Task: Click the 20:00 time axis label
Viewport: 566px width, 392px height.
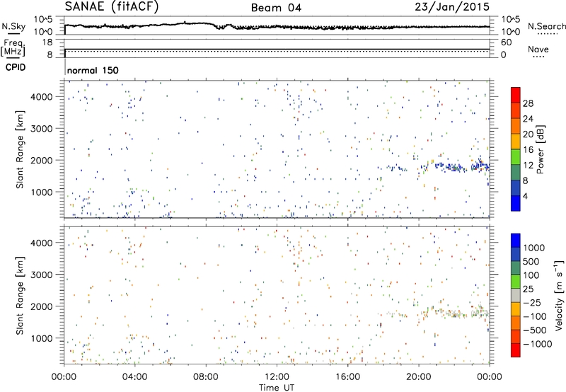Action: [418, 377]
